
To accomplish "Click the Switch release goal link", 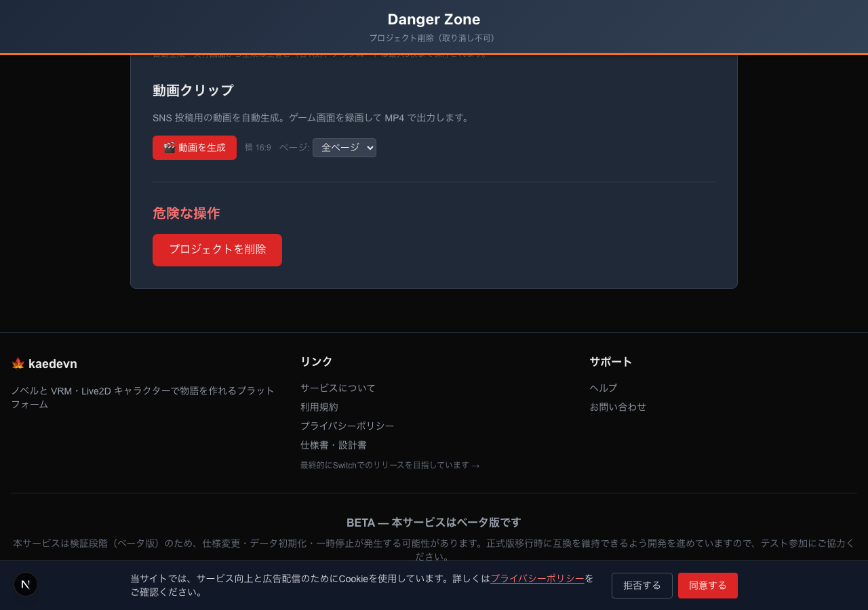I will click(390, 465).
